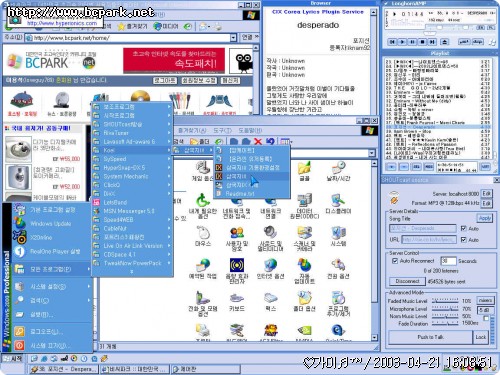Viewport: 500px width, 375px height.
Task: Open the 시스템 control panel icon
Action: coord(338,236)
